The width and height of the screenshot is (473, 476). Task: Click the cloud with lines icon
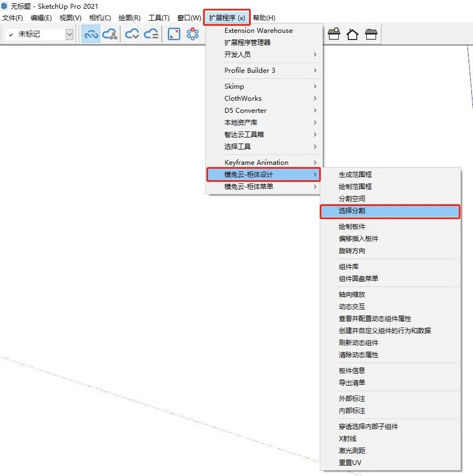(x=151, y=35)
